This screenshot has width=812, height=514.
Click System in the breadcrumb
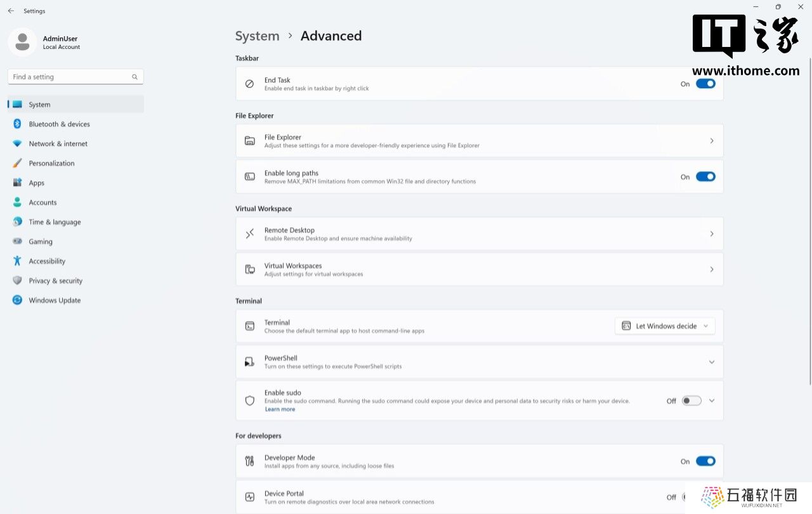pyautogui.click(x=257, y=36)
